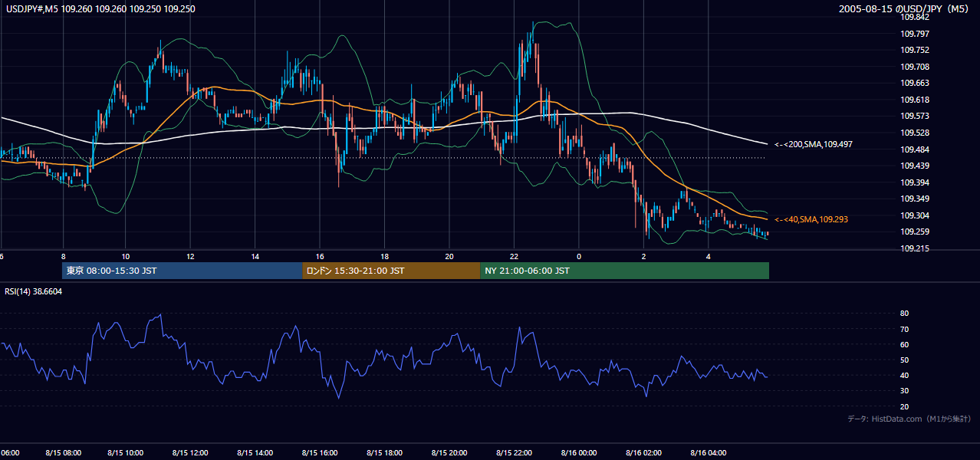Screen dimensions: 980x460
Task: Click the 8/16 04:00 time axis label
Action: tap(708, 452)
